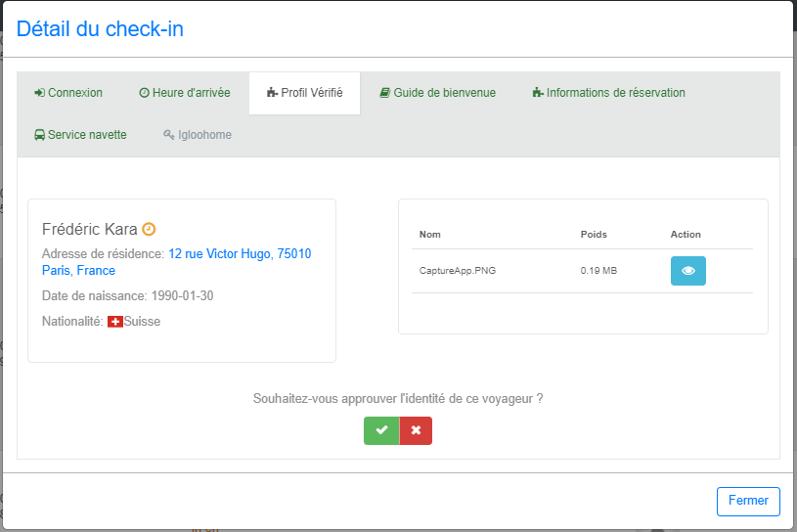Image resolution: width=797 pixels, height=532 pixels.
Task: View CaptureApp.PNG with the eye button
Action: pyautogui.click(x=687, y=271)
